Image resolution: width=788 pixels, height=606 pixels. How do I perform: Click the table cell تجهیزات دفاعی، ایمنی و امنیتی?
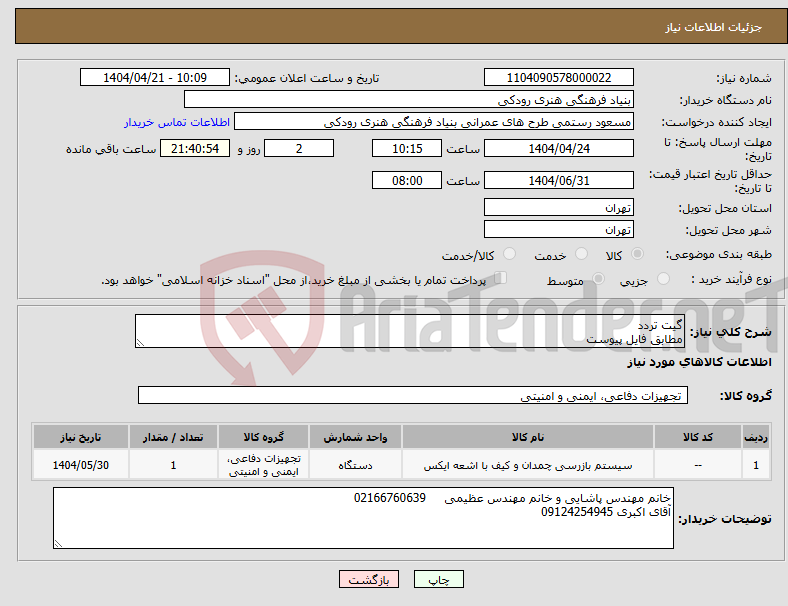click(263, 465)
